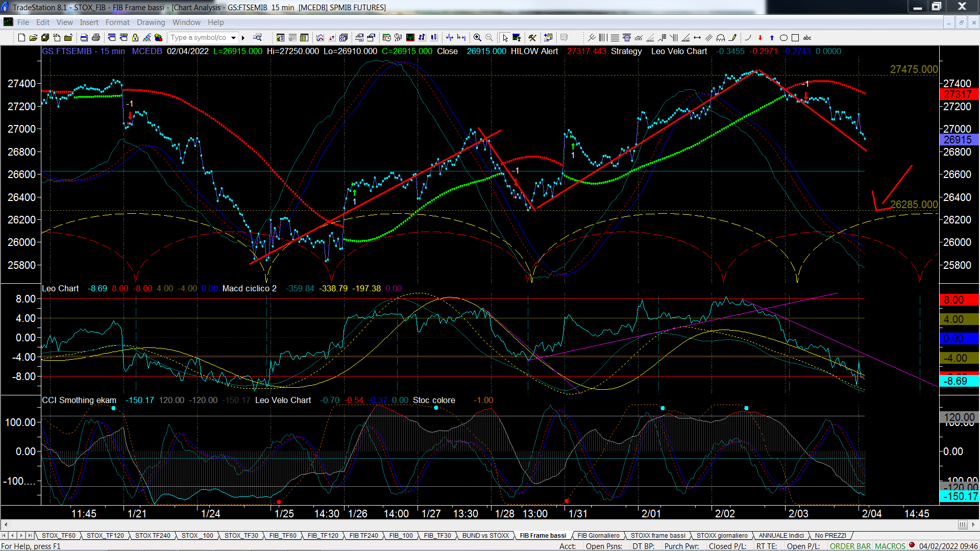Select the pencil drawing tool
This screenshot has height=551, width=980.
733,38
